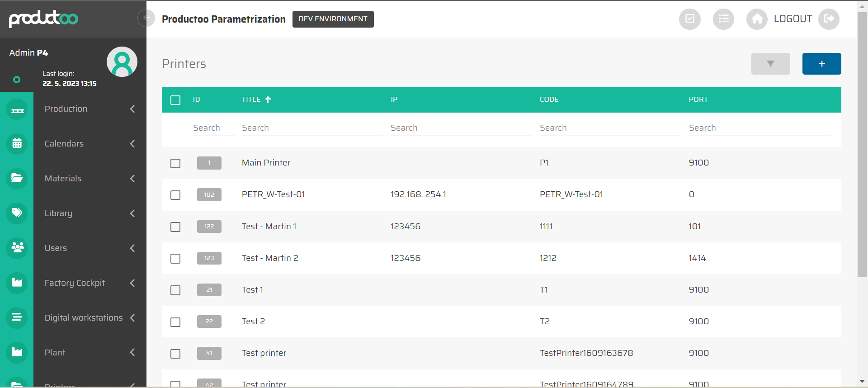
Task: Click the gray filter button
Action: pyautogui.click(x=770, y=64)
